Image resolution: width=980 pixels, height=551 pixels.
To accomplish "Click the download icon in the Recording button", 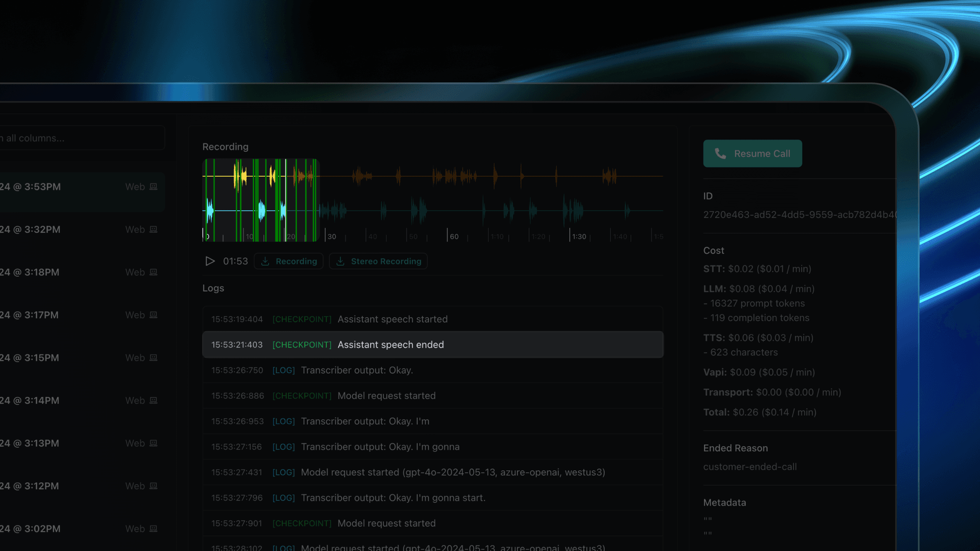I will (x=265, y=261).
